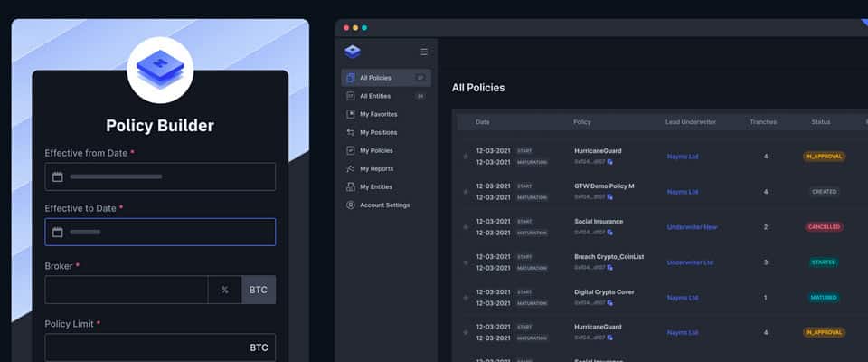This screenshot has height=362, width=868.
Task: Click the All Policies page heading
Action: click(478, 88)
